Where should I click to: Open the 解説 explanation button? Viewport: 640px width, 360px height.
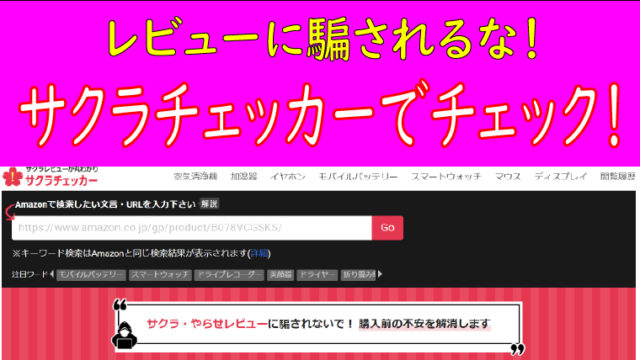[x=209, y=204]
